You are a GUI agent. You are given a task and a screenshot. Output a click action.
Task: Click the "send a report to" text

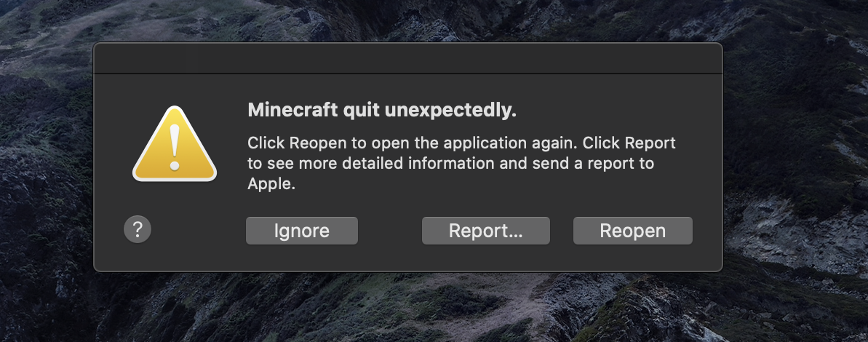(592, 164)
